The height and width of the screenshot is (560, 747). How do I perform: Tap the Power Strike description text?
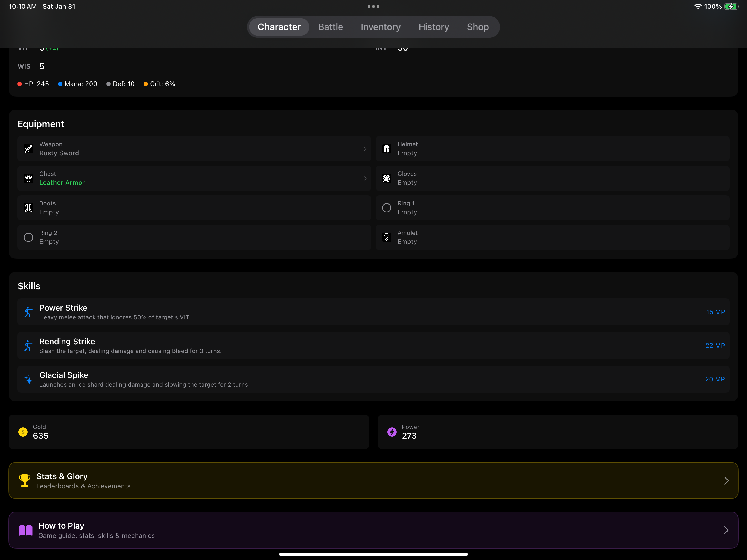[115, 317]
